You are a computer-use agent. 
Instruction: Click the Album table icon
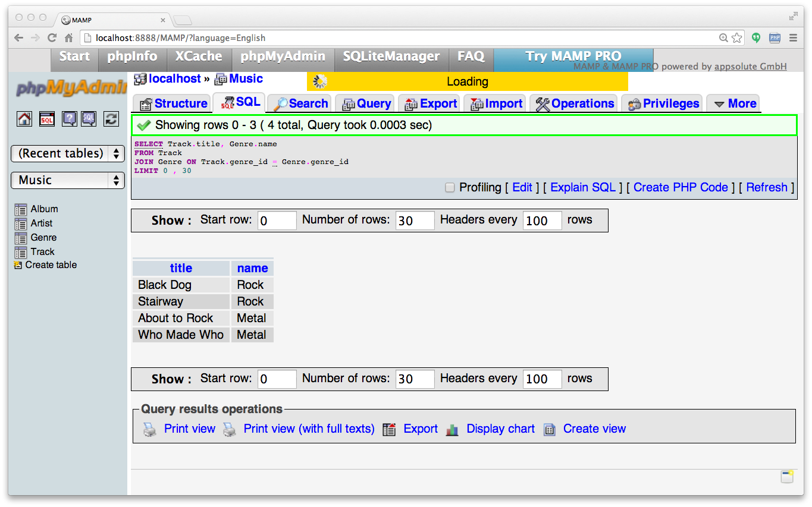(21, 209)
